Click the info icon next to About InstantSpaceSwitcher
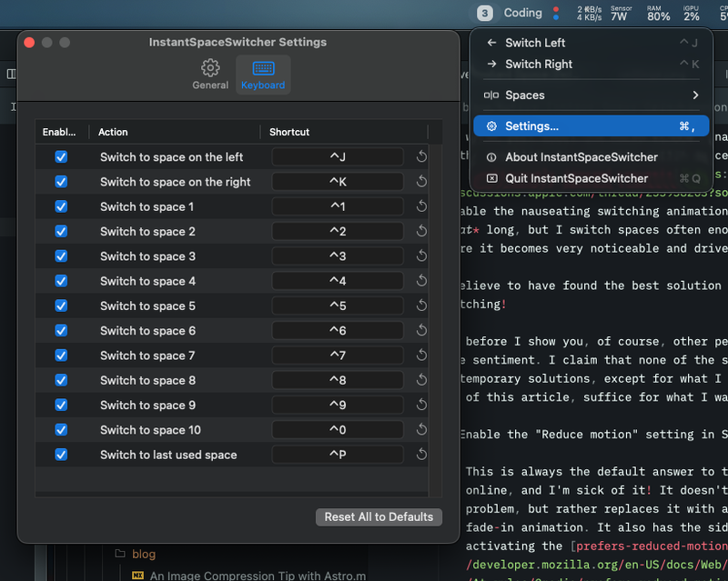Image resolution: width=728 pixels, height=581 pixels. [x=493, y=157]
